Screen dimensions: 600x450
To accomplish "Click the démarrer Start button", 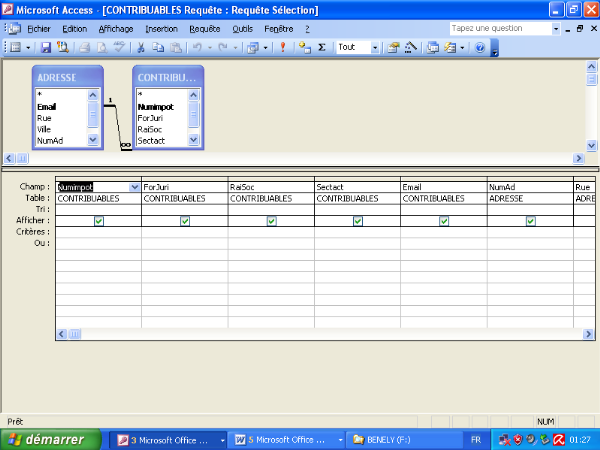I will [50, 439].
